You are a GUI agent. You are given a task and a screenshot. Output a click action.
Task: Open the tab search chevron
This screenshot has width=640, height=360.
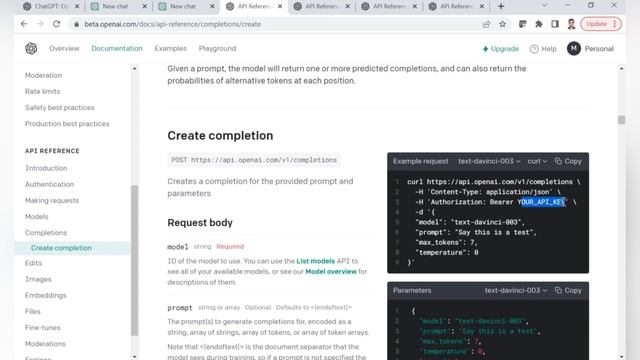coord(544,5)
